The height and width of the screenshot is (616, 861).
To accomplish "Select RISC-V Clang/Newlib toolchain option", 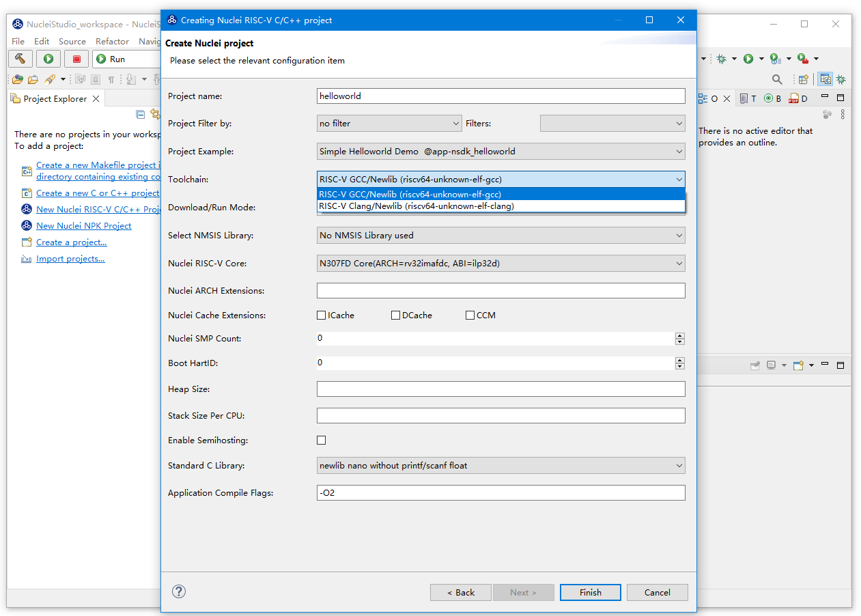I will coord(417,206).
